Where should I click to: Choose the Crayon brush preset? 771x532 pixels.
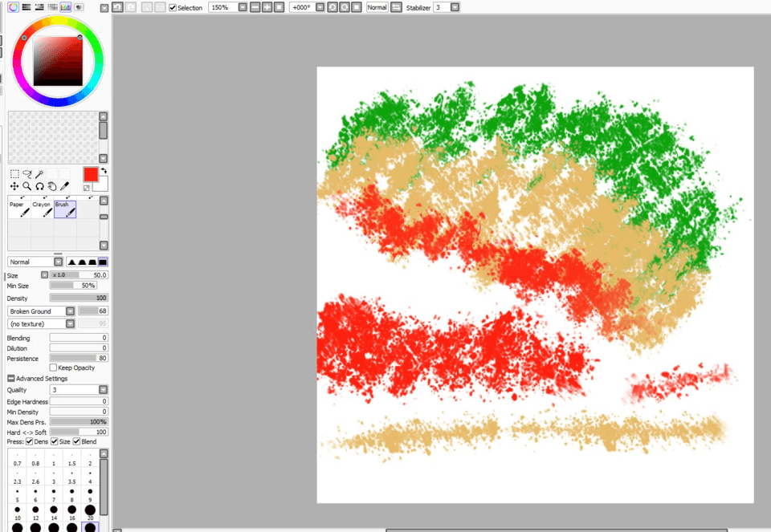[x=43, y=209]
